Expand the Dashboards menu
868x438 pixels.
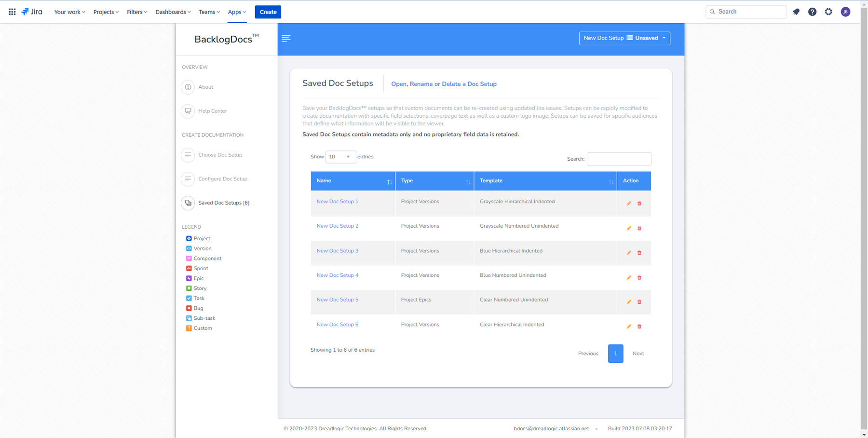click(173, 12)
